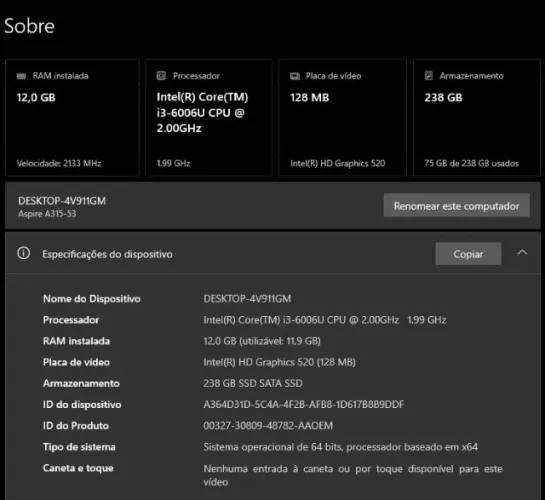Click processor value in specifications list
The image size is (545, 500).
[325, 320]
